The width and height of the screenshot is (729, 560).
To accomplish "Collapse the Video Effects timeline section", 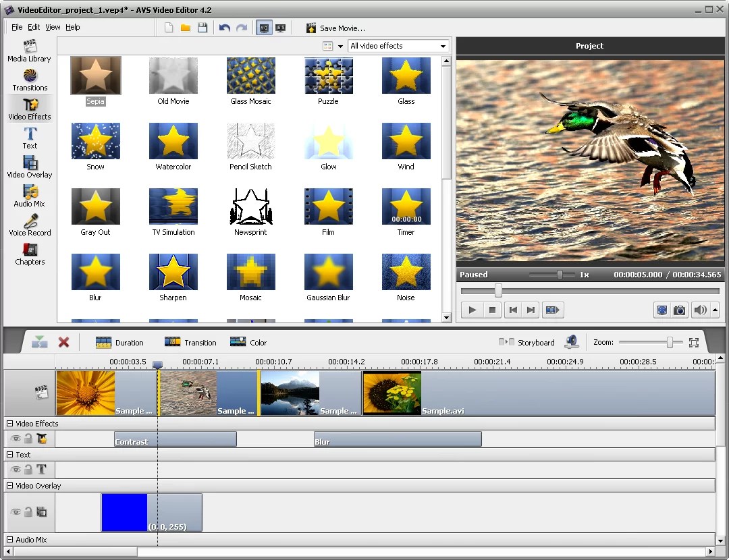I will (x=10, y=424).
